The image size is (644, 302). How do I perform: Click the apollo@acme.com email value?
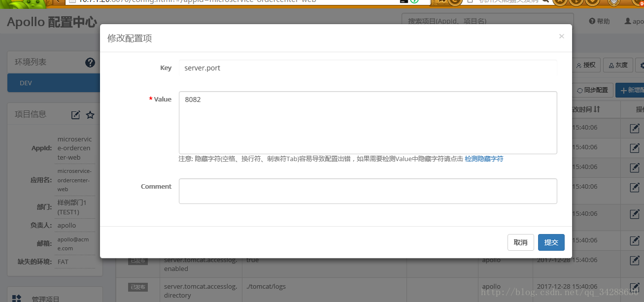[x=73, y=244]
